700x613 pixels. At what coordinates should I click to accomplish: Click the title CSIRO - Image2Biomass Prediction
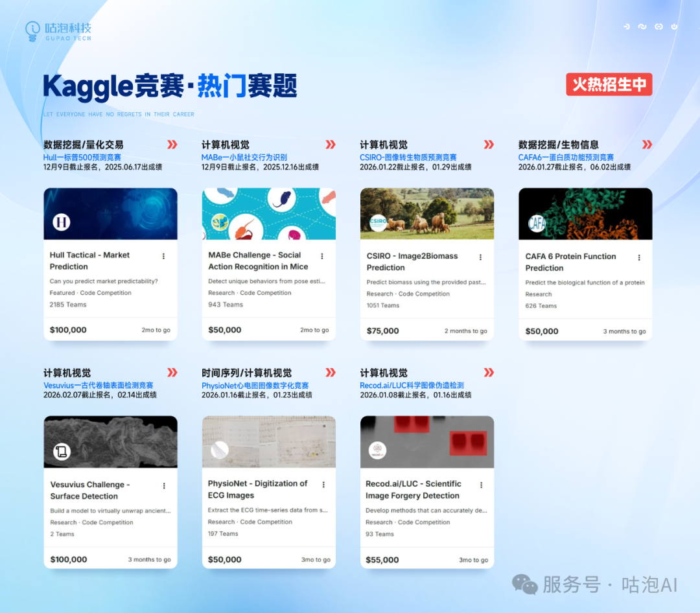[x=412, y=262]
